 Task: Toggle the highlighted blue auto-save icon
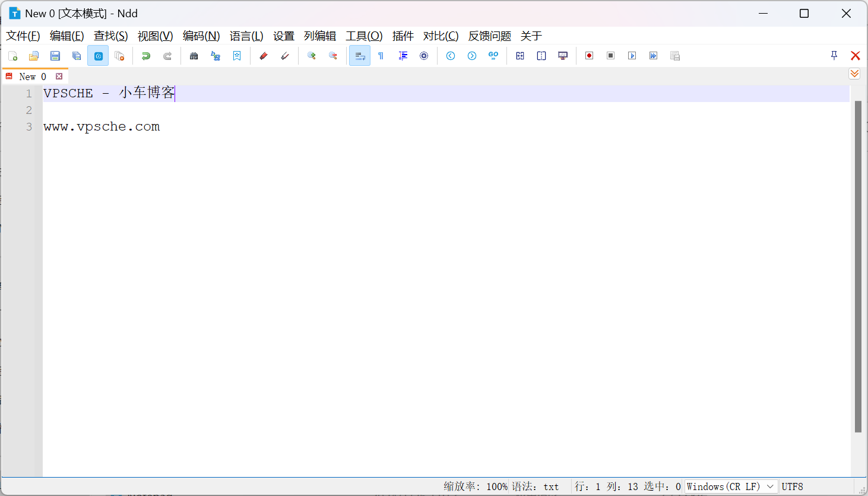[x=98, y=56]
